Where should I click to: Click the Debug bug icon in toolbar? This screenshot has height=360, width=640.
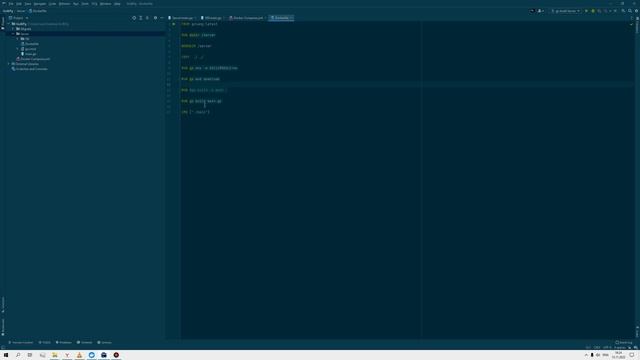click(x=593, y=11)
